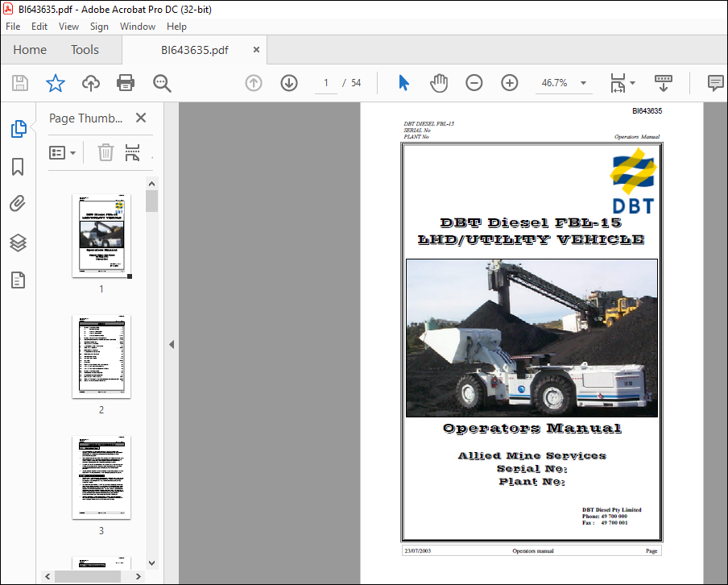
Task: Open the Help menu
Action: coord(176,27)
